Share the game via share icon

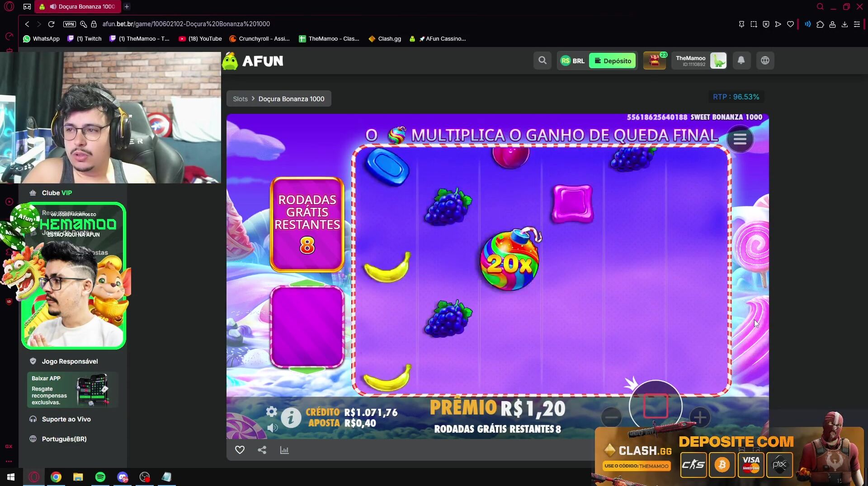point(262,450)
